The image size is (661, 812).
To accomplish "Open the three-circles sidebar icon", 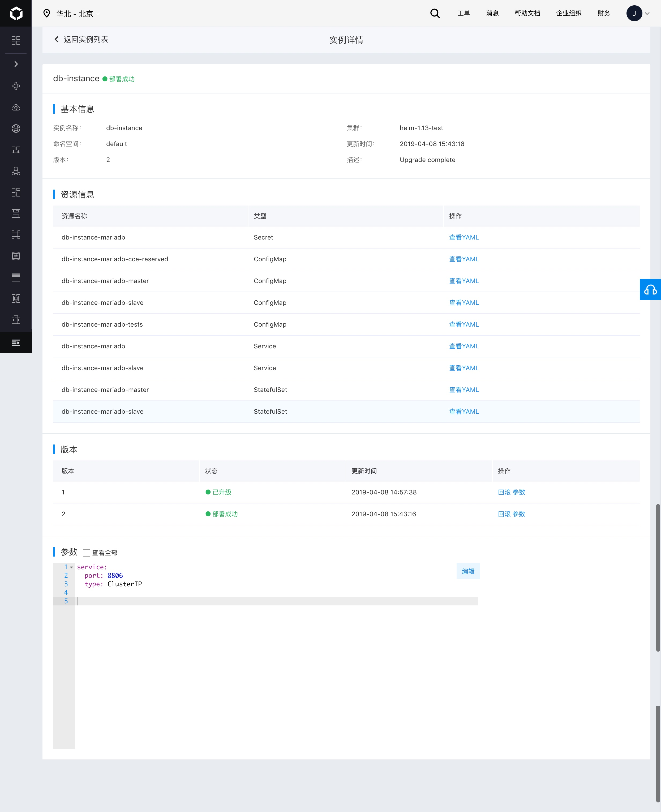I will coord(16,171).
